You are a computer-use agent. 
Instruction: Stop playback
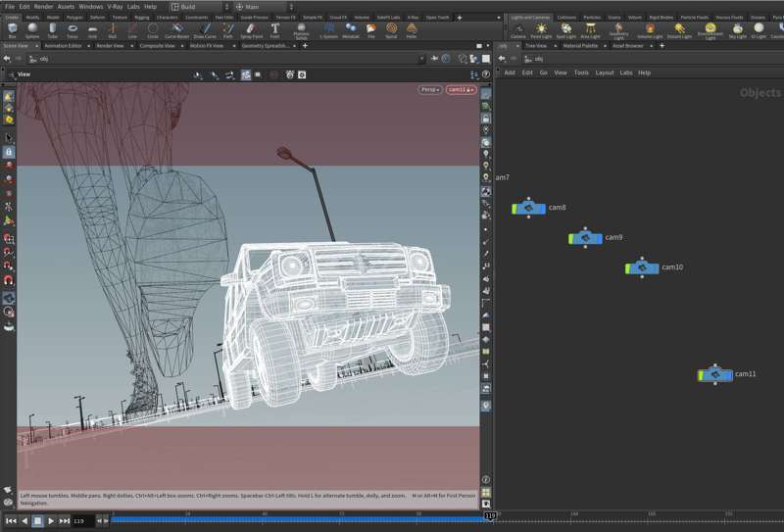click(37, 521)
